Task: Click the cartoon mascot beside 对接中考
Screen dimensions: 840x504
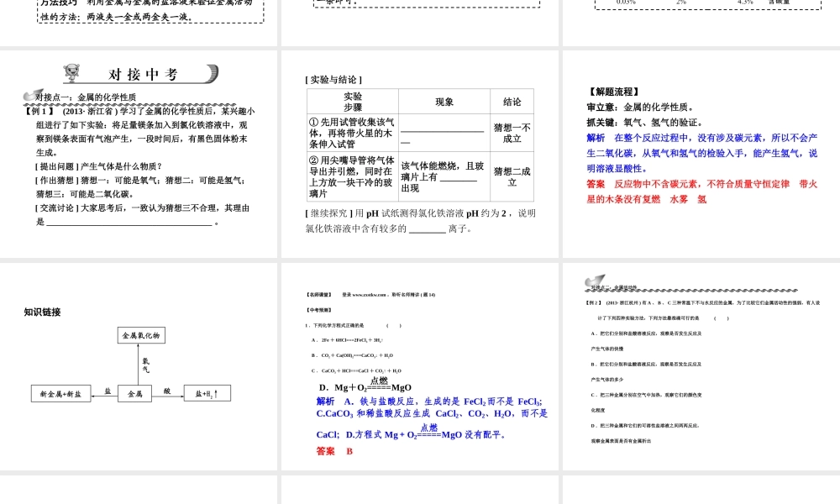Action: (71, 73)
